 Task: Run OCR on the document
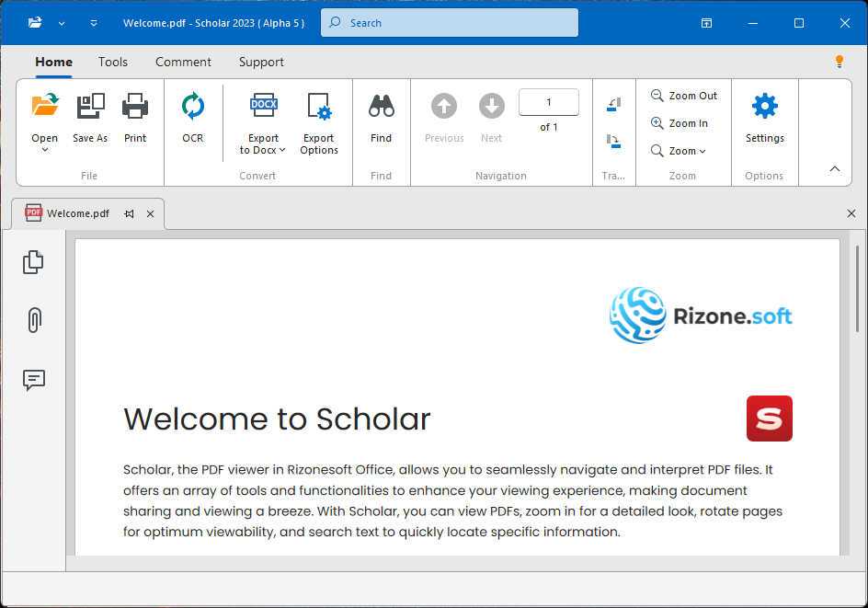click(193, 105)
